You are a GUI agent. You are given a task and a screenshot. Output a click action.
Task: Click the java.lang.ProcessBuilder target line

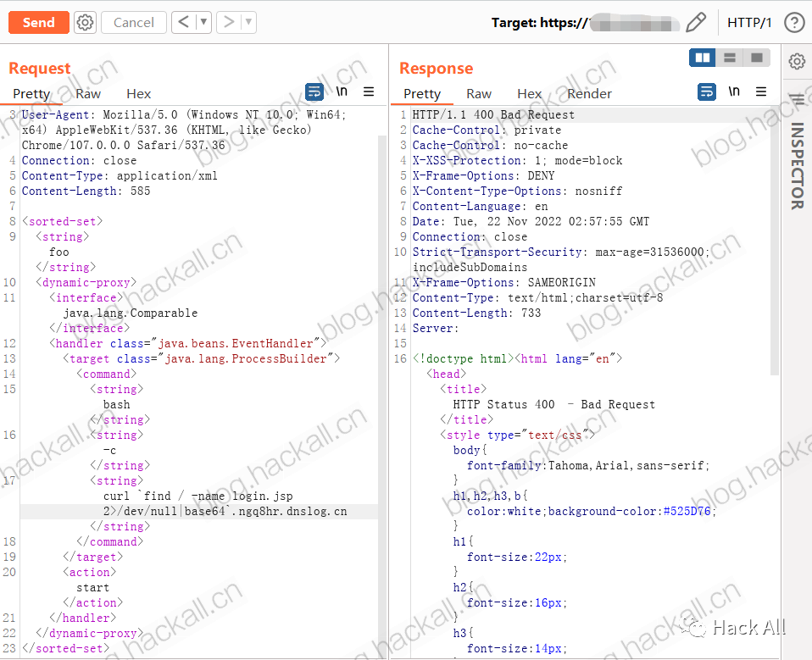[x=202, y=358]
